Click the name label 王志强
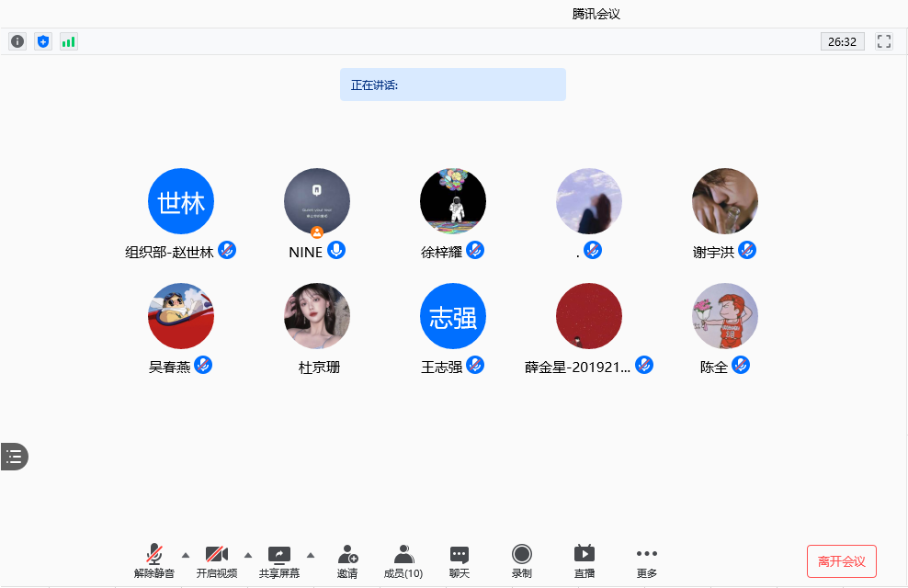 [x=441, y=367]
